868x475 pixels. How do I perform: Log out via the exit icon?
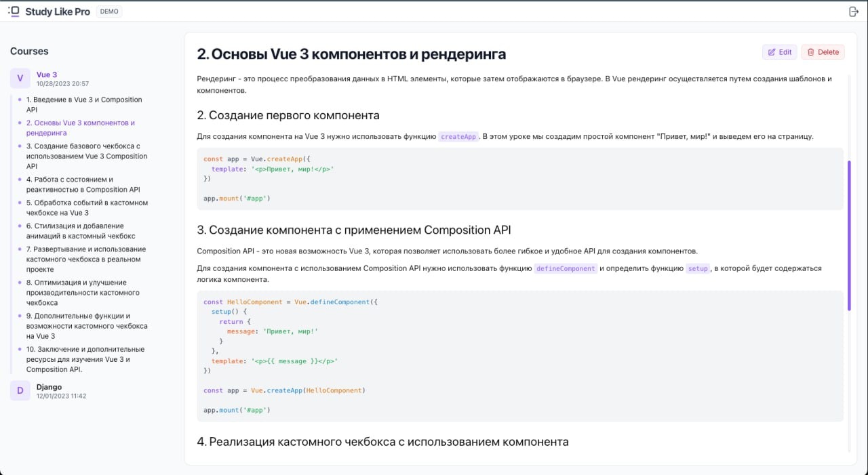(854, 11)
